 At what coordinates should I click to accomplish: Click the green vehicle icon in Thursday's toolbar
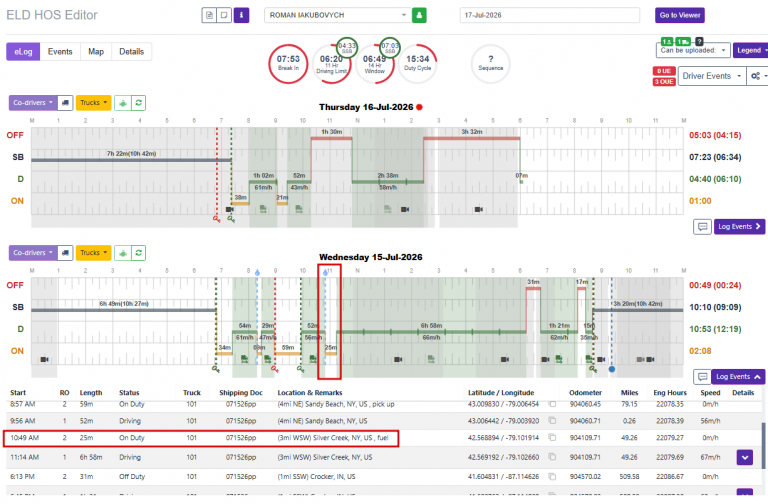[x=123, y=103]
